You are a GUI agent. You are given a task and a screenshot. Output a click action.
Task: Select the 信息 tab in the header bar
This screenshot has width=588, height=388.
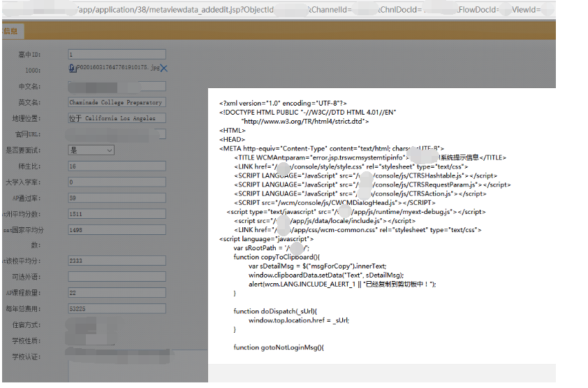click(11, 31)
